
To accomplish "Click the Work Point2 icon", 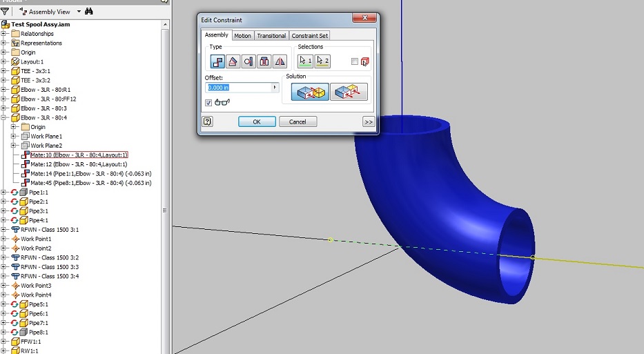I will pos(15,248).
